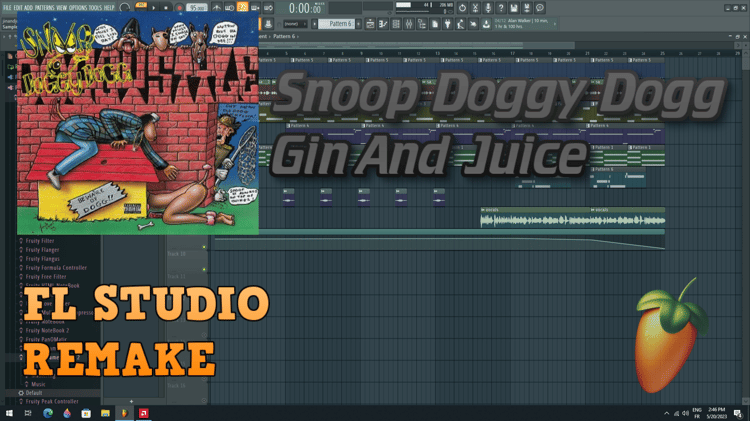This screenshot has height=421, width=750.
Task: Toggle the highlighted countdown before recording button
Action: (243, 7)
